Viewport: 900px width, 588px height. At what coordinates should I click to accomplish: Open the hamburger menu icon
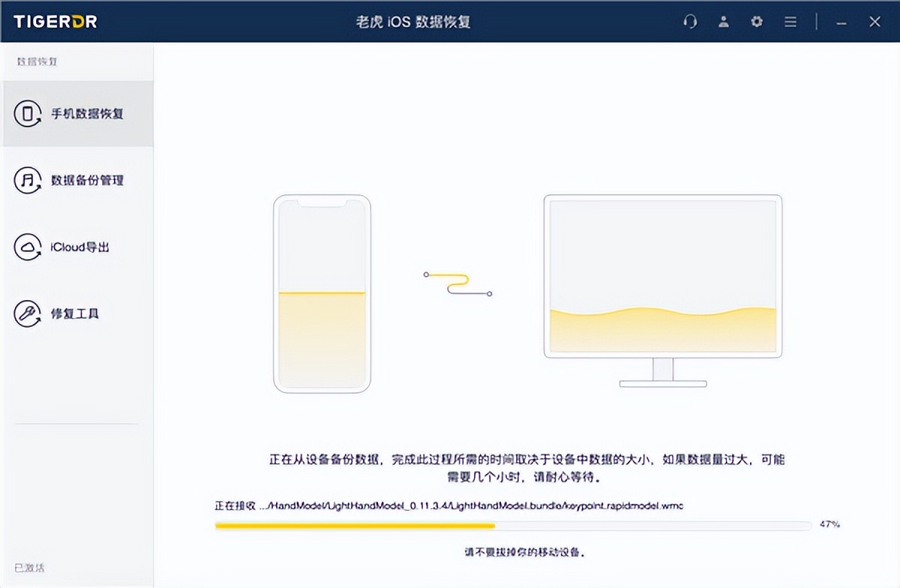[790, 22]
